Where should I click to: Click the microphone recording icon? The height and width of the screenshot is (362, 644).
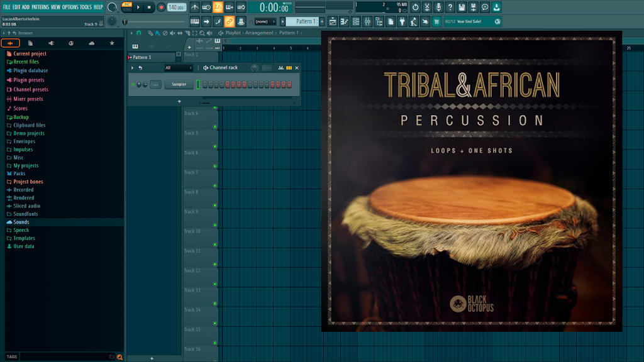[438, 7]
